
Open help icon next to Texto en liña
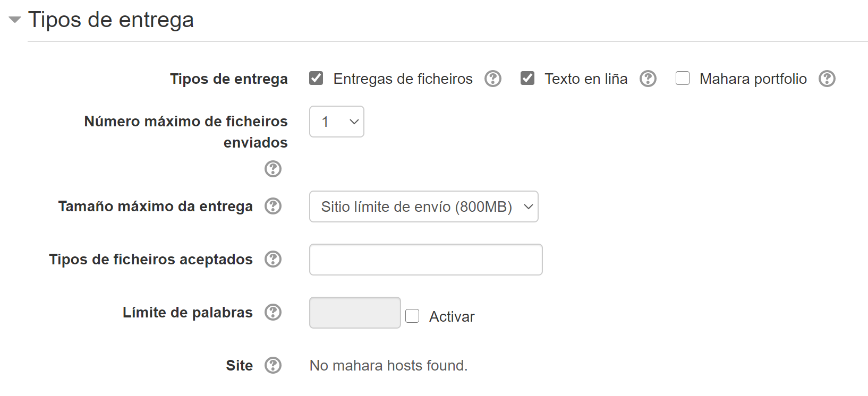[648, 79]
